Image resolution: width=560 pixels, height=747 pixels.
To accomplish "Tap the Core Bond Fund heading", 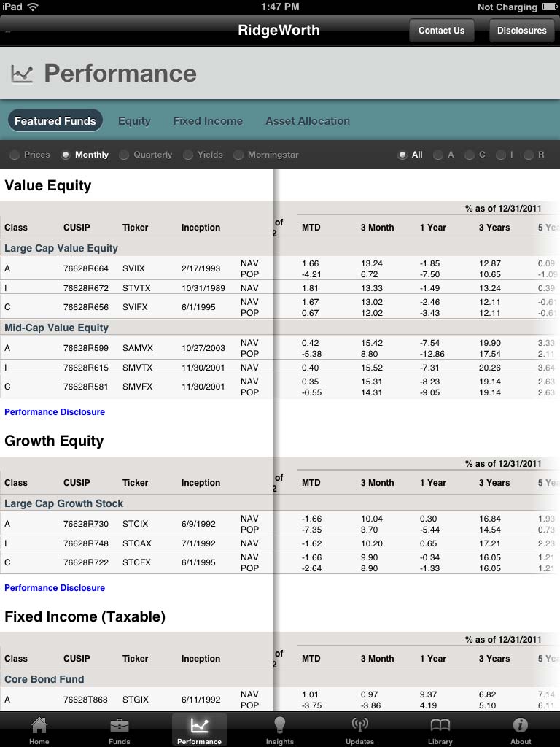I will tap(44, 679).
